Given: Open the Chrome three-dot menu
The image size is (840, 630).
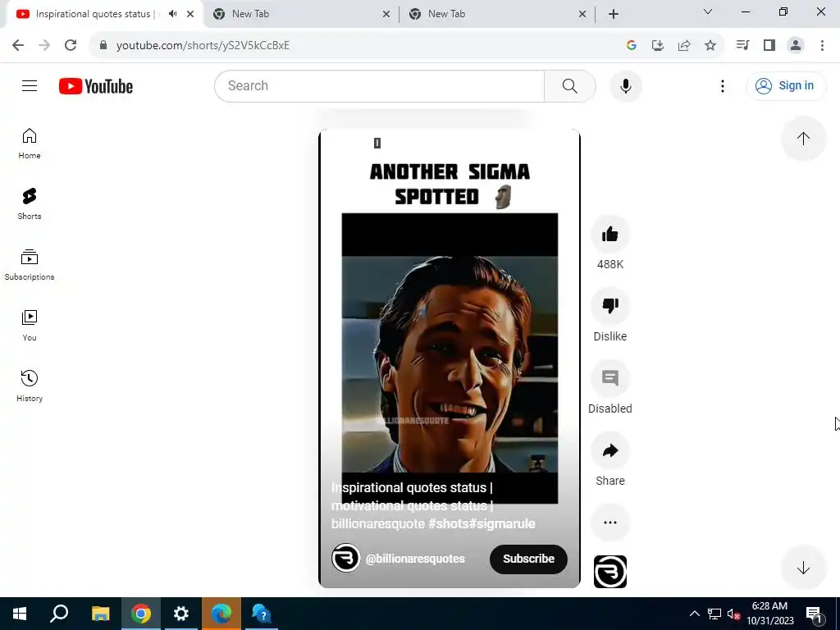Looking at the screenshot, I should (822, 46).
